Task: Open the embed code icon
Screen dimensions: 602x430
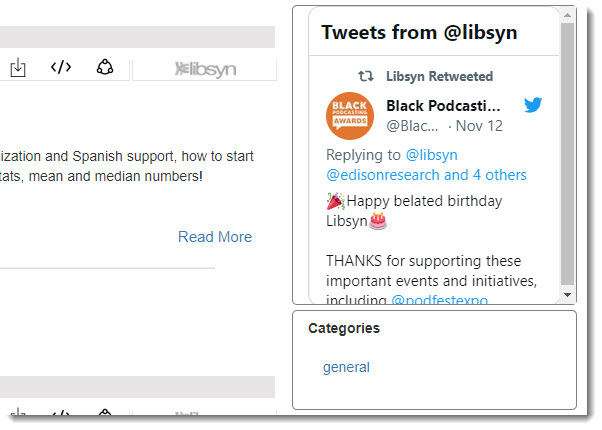Action: pyautogui.click(x=61, y=67)
